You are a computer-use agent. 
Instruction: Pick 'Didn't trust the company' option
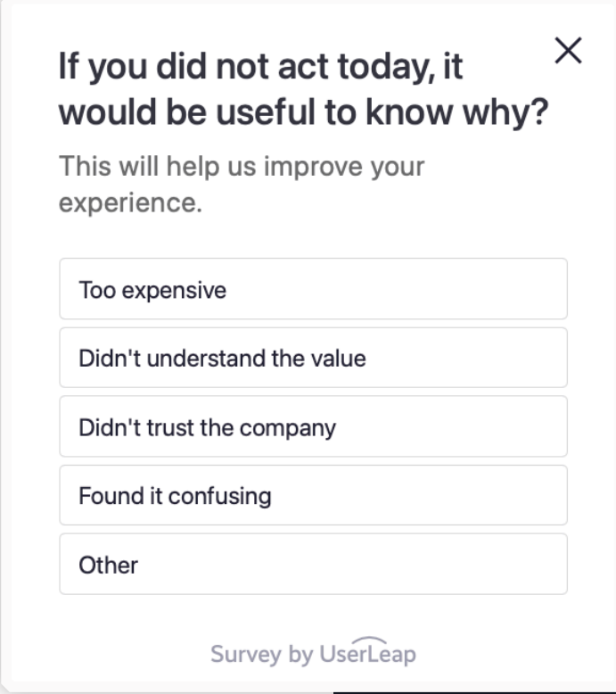(313, 426)
